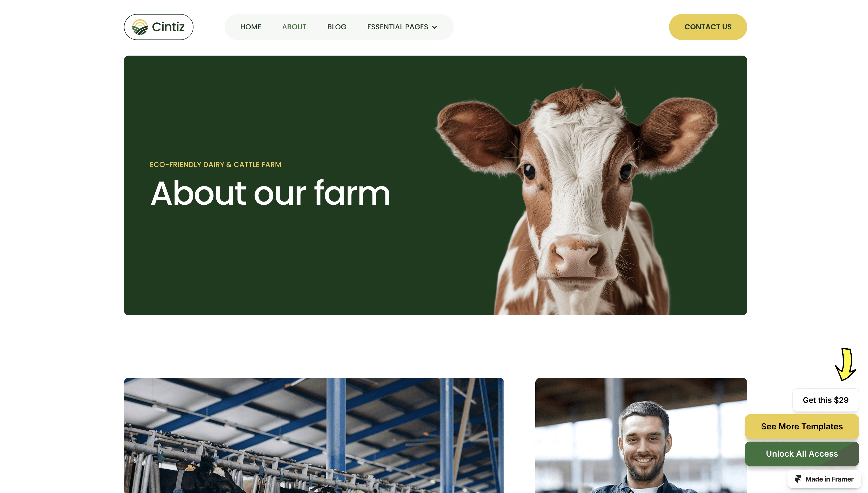Click the About our farm heading
Screen dimensions: 868x493
click(270, 193)
